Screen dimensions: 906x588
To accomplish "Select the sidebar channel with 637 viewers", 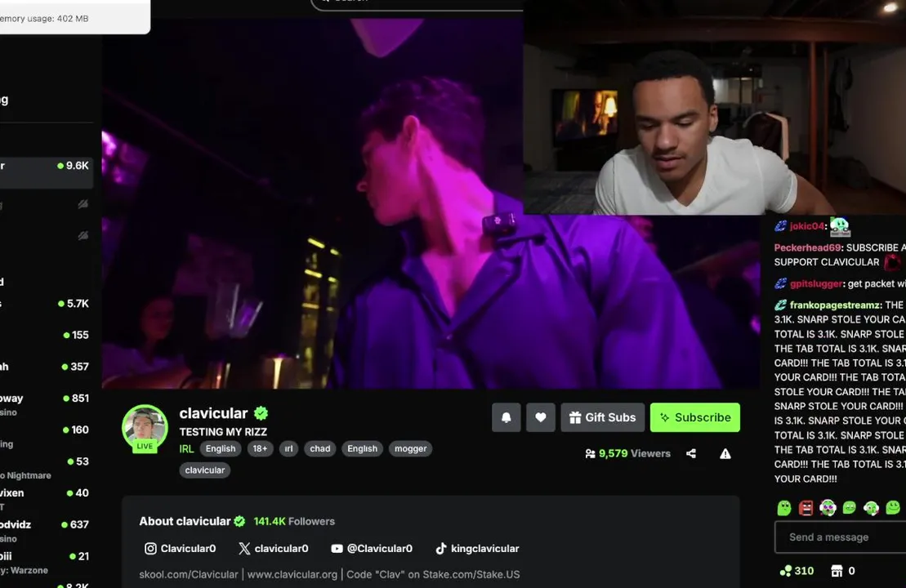I will [47, 531].
